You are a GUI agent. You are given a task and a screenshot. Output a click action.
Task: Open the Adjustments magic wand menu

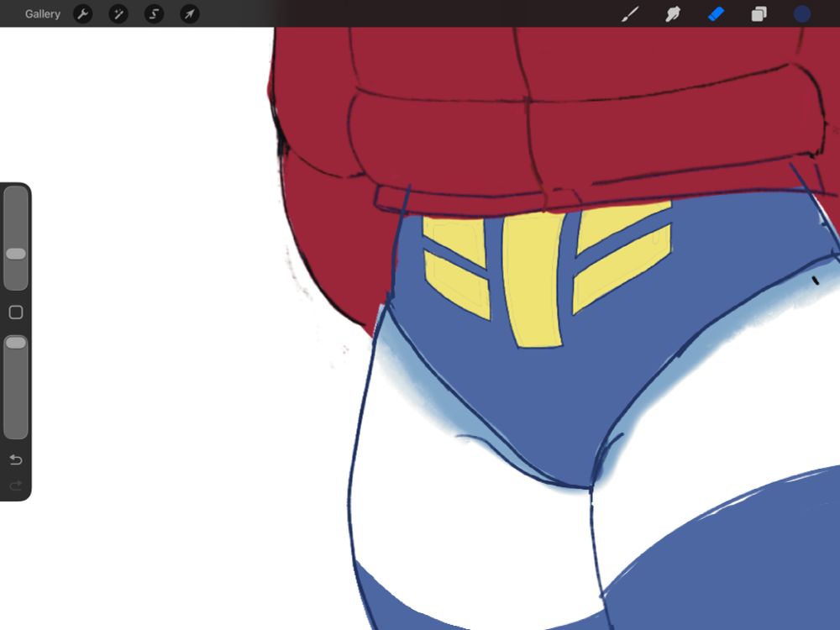point(118,14)
